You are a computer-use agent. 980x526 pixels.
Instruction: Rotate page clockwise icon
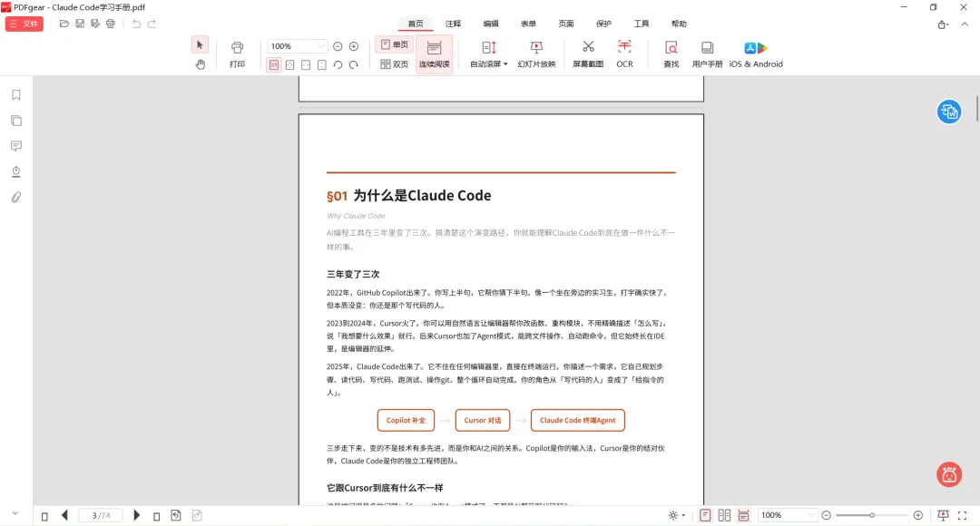354,65
